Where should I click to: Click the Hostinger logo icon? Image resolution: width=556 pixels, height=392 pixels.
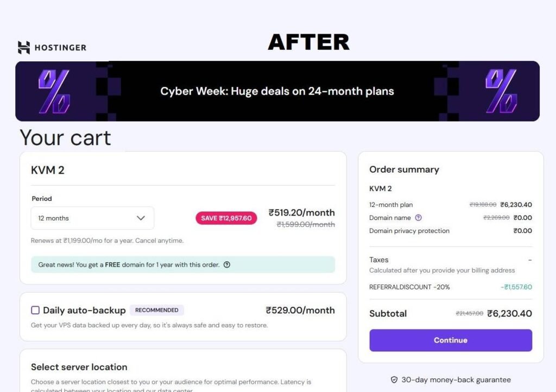[x=24, y=48]
